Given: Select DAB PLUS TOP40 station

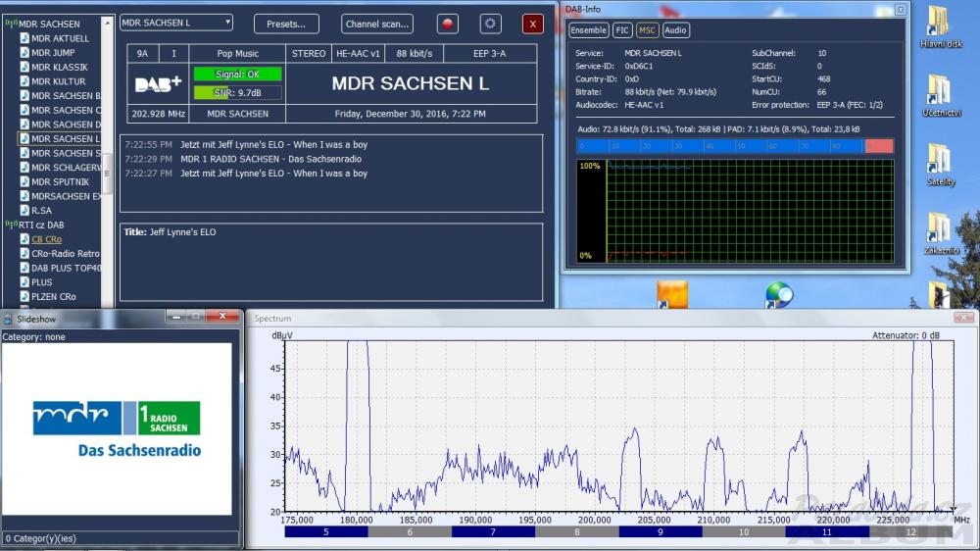Looking at the screenshot, I should [66, 268].
